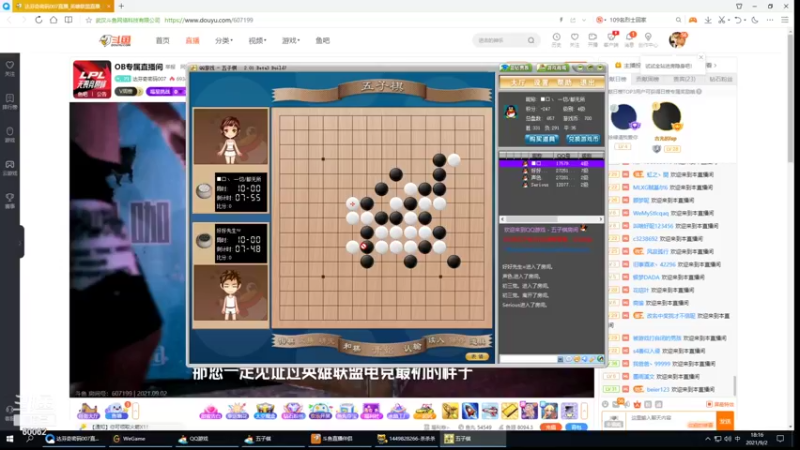
Task: Go to browser home page
Action: [54, 20]
